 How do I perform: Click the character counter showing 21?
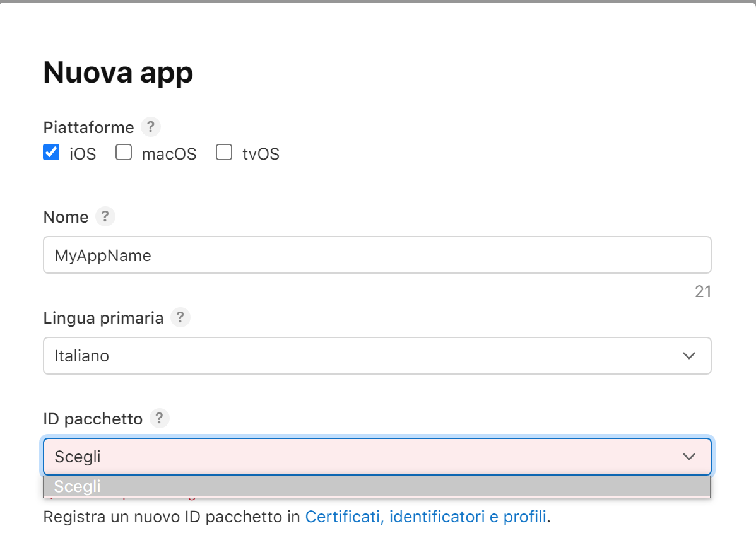coord(702,291)
